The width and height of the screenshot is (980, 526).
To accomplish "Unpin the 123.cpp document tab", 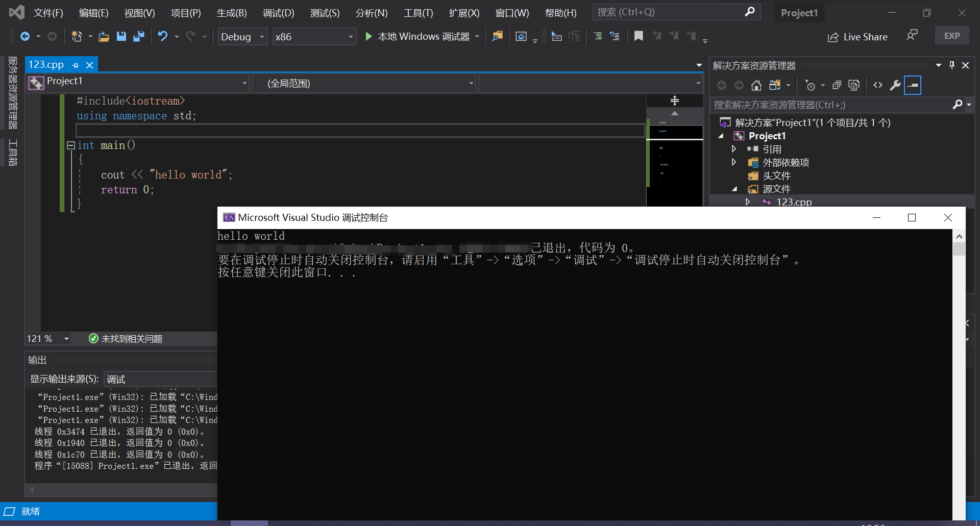I will click(75, 65).
